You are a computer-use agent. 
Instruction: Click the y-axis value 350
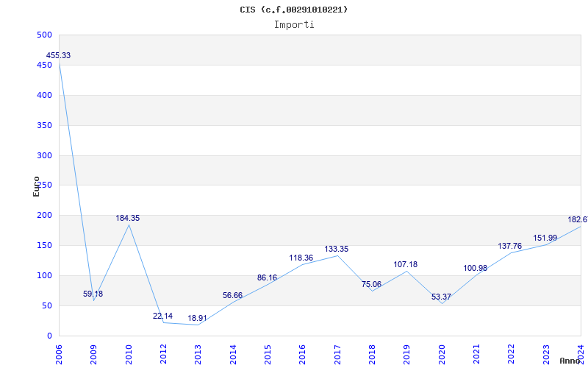44,125
